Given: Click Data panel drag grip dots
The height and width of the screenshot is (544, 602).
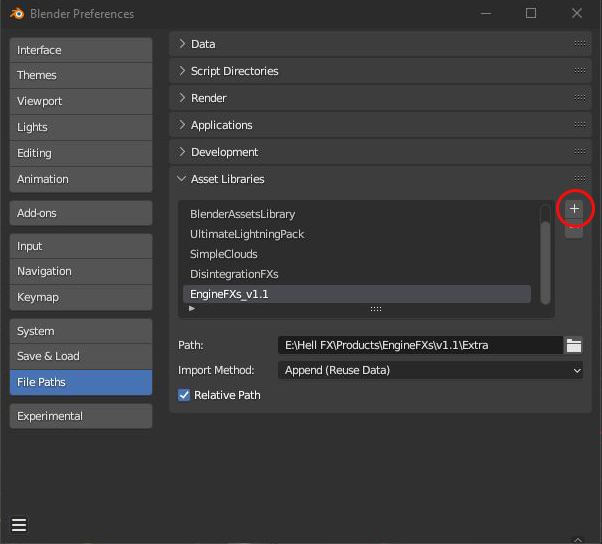Looking at the screenshot, I should (580, 44).
